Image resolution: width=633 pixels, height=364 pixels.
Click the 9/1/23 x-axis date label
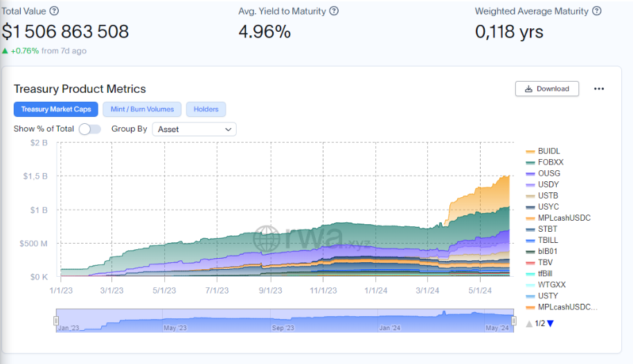pyautogui.click(x=271, y=291)
